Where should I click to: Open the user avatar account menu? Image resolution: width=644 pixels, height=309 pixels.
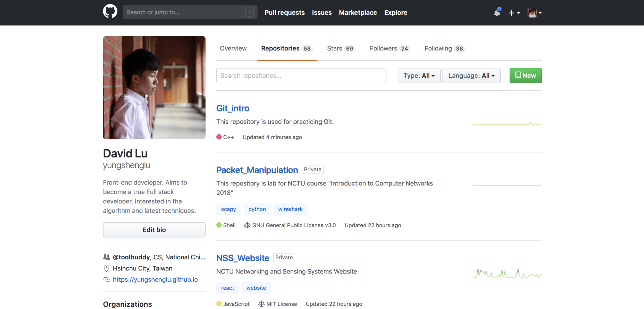click(x=534, y=13)
